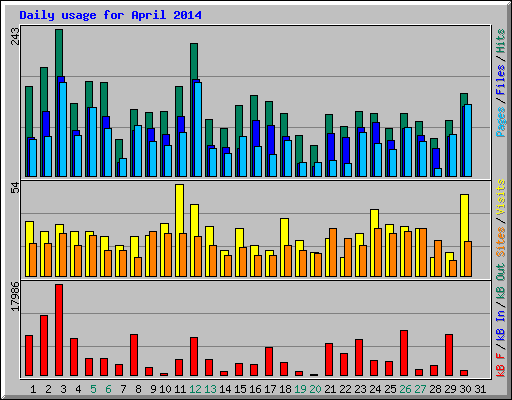Select day label 15 on the x-axis

coord(240,389)
